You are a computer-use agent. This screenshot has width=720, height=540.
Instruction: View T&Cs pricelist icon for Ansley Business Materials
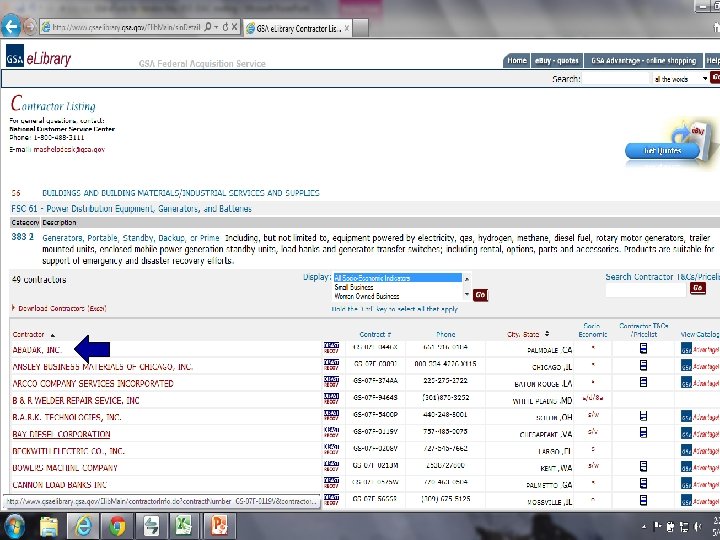643,365
